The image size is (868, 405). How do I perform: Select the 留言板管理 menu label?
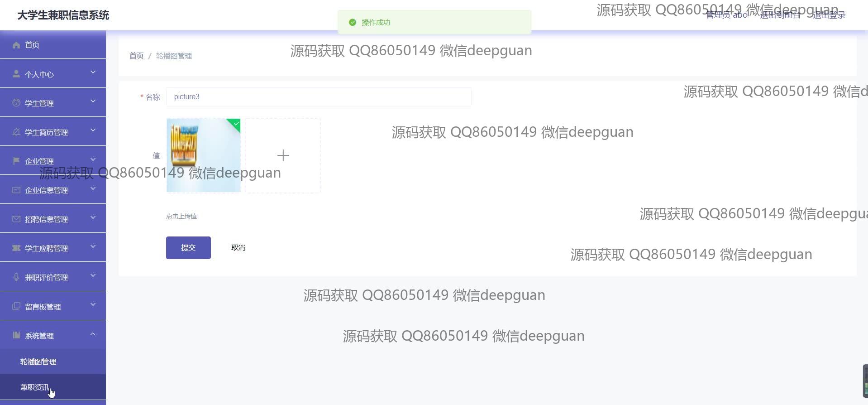[43, 307]
